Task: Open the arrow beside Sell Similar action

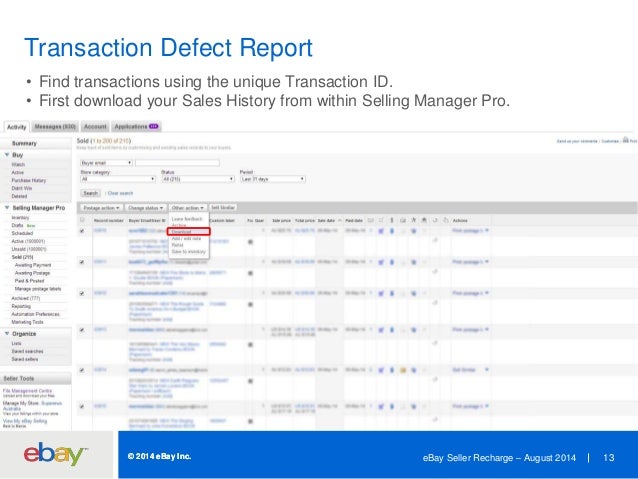Action: pyautogui.click(x=487, y=370)
